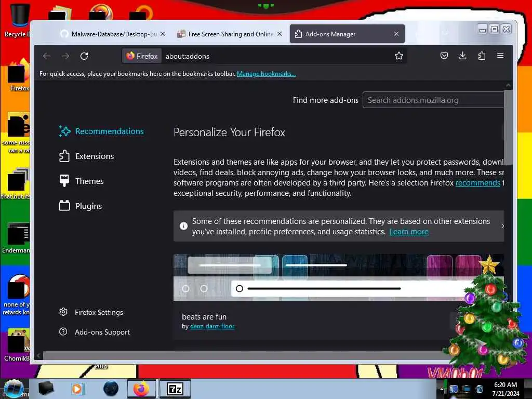Select the Enderman desktop icon

coord(16,238)
